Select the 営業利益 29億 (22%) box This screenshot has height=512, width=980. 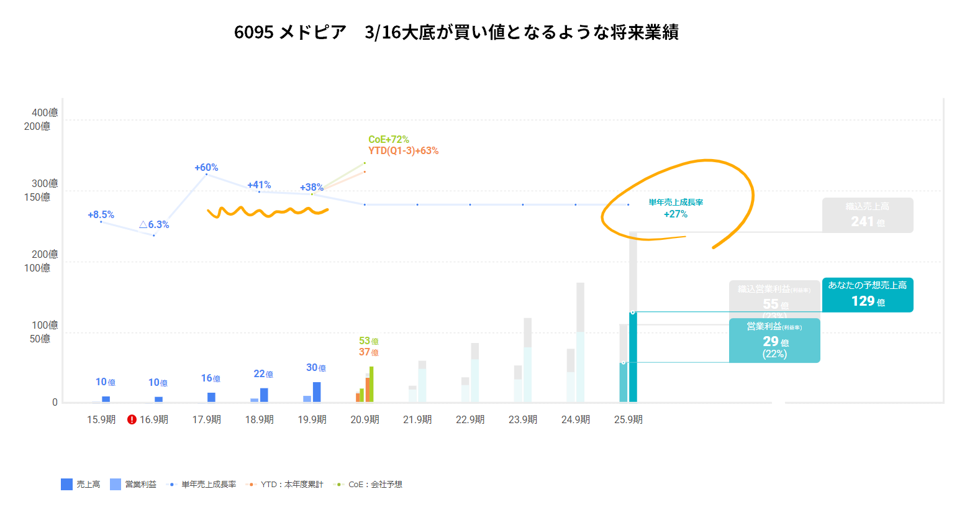coord(774,341)
